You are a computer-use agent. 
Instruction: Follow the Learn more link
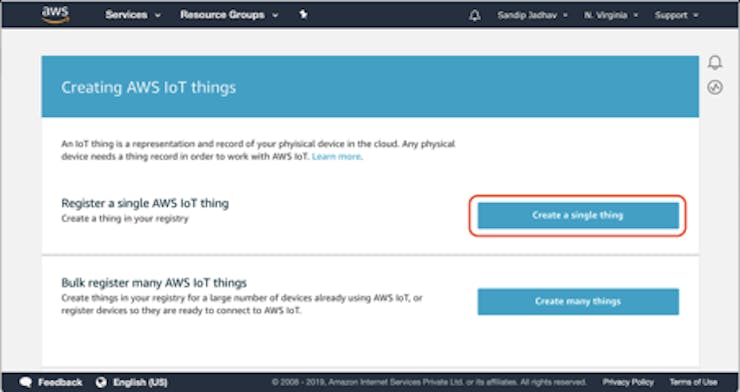336,157
